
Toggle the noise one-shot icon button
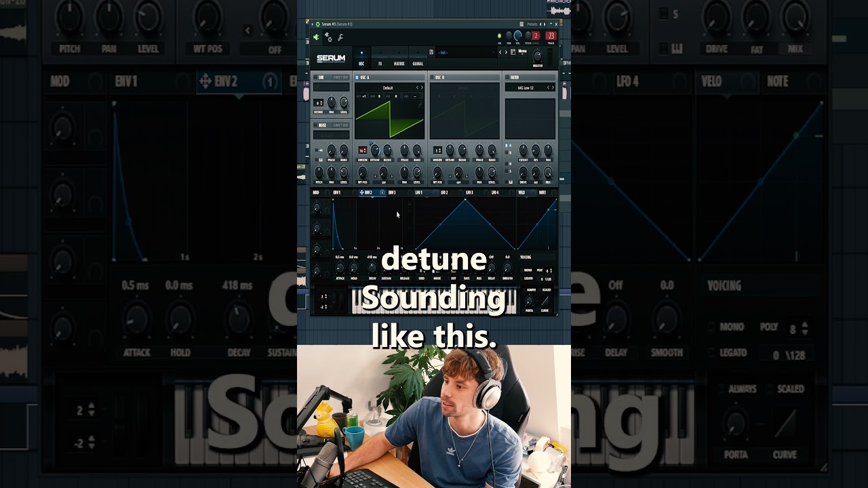pos(319,150)
